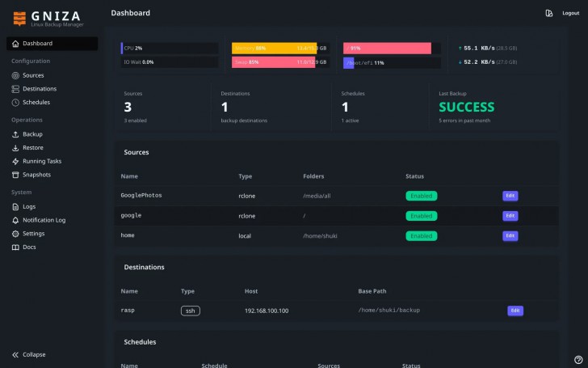This screenshot has height=368, width=588.
Task: Click the Settings gear icon
Action: pyautogui.click(x=15, y=234)
